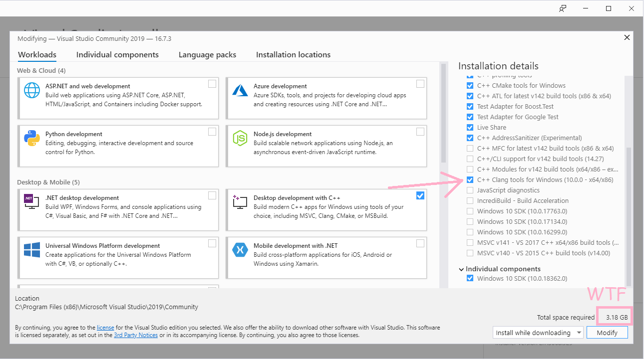Enable Python development workload checkbox
Viewport: 644px width, 359px height.
tap(212, 132)
